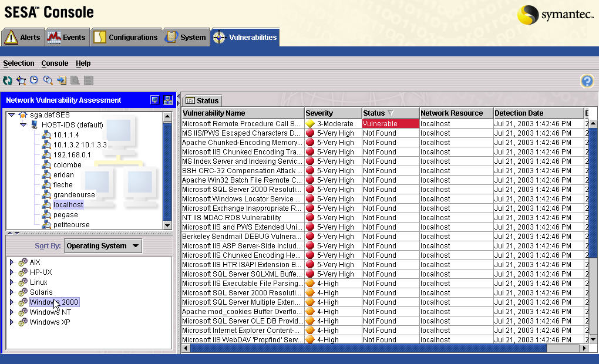599x364 pixels.
Task: Click the yellow severity icon in the 3-Moderate row
Action: click(x=310, y=124)
